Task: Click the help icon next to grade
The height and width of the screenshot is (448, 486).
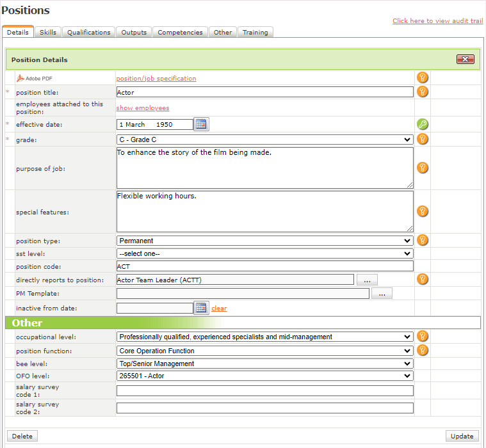Action: 422,140
